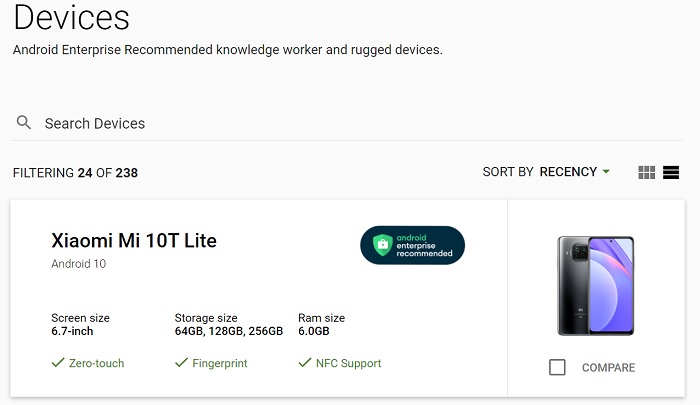Switch to list view layout
The height and width of the screenshot is (405, 700).
[671, 172]
